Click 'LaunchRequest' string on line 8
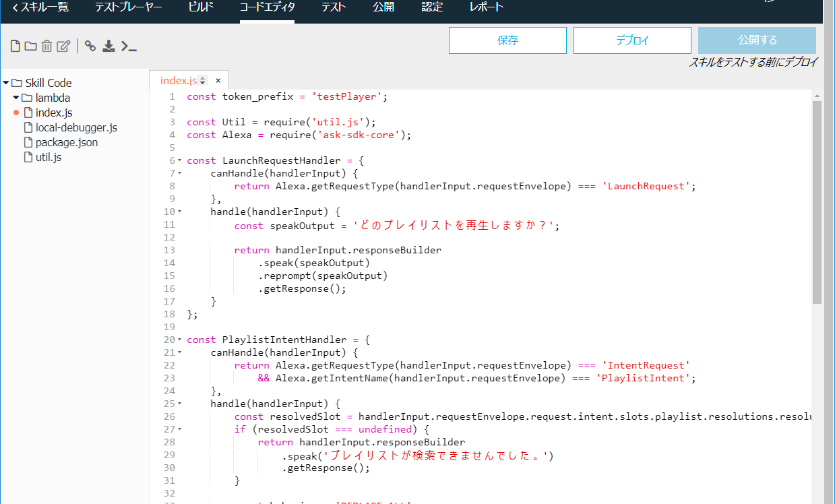Screen dimensions: 835x504 point(646,186)
